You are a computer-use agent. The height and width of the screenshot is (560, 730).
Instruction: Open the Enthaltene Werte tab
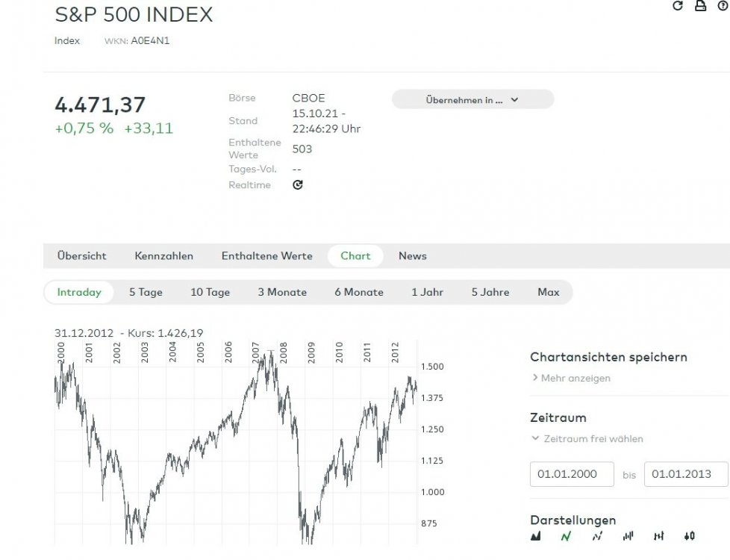pyautogui.click(x=266, y=256)
